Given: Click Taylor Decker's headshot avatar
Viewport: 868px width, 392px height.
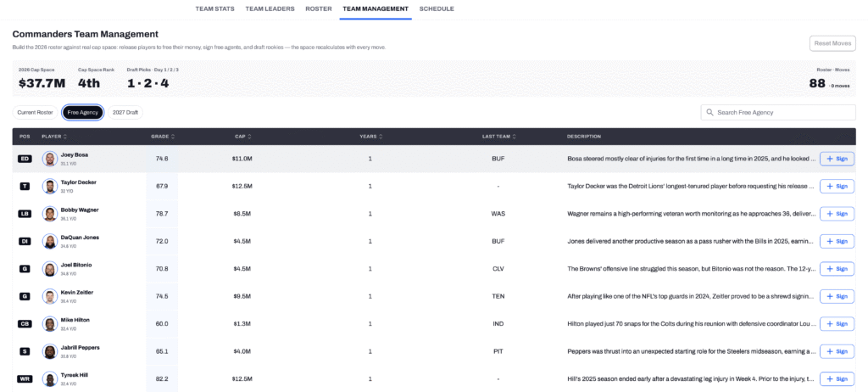Looking at the screenshot, I should coord(50,187).
